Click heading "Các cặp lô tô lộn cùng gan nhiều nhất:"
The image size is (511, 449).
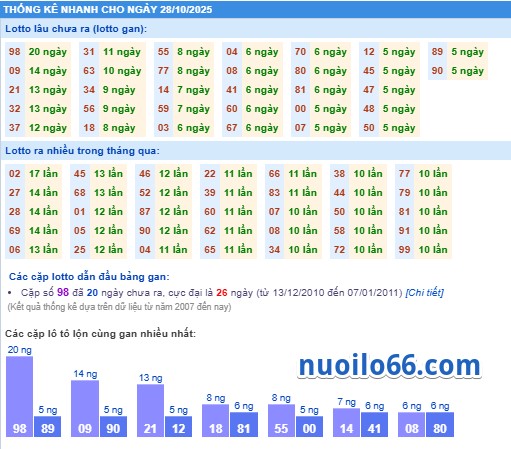tap(100, 334)
